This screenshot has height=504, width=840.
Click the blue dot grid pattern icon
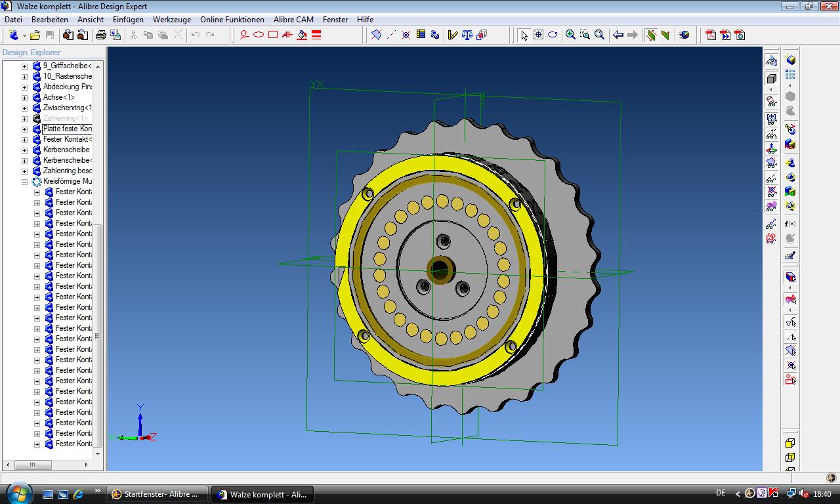[790, 75]
